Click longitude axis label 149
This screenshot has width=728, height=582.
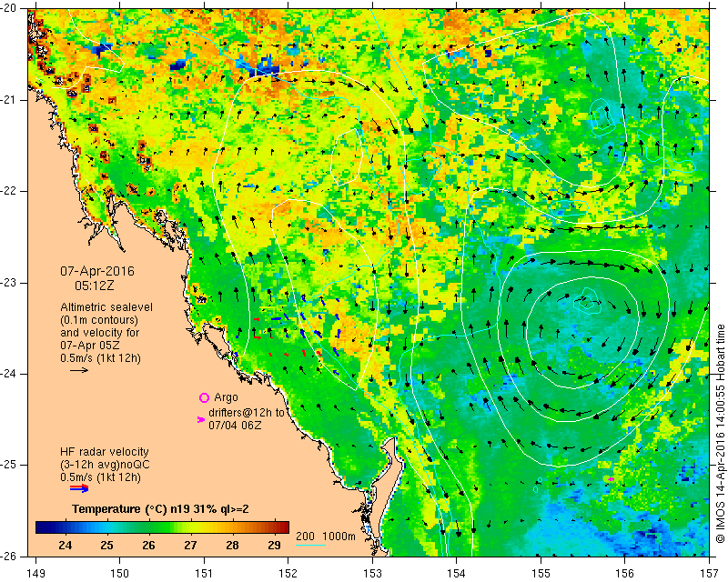click(x=36, y=573)
